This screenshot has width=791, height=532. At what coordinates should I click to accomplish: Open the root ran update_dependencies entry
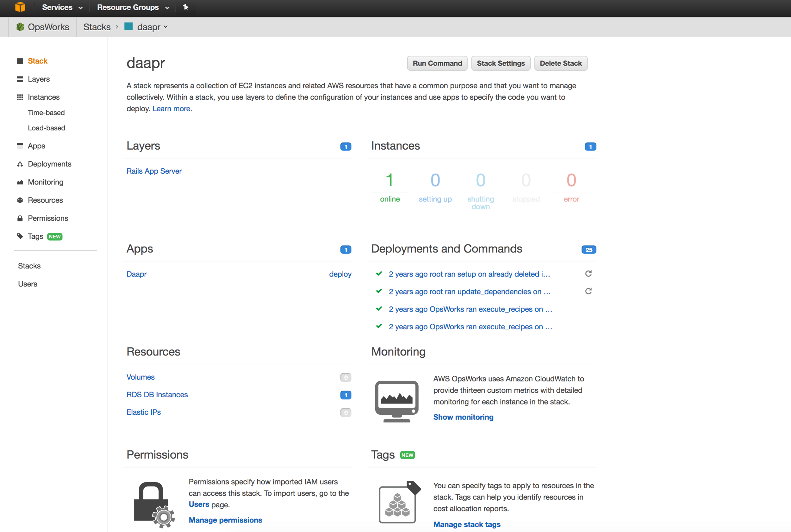pos(470,291)
